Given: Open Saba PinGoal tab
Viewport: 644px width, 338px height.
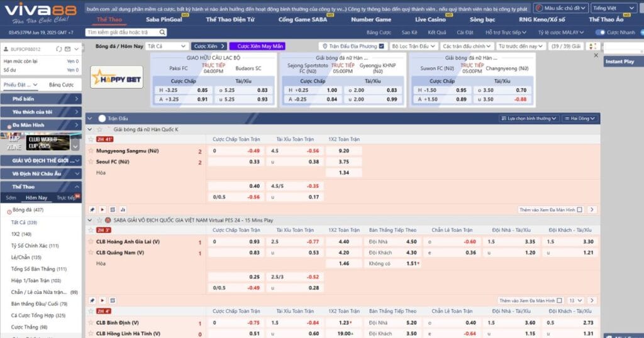Looking at the screenshot, I should [x=164, y=19].
